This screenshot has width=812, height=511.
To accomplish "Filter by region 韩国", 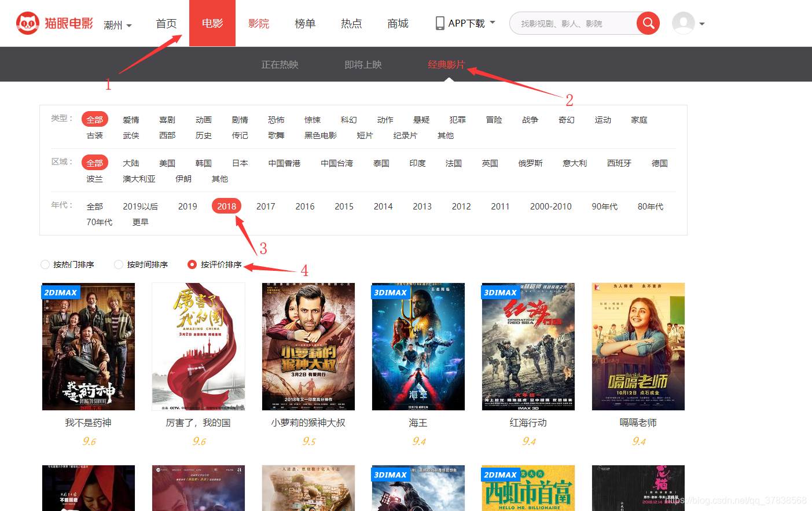I will click(x=204, y=163).
